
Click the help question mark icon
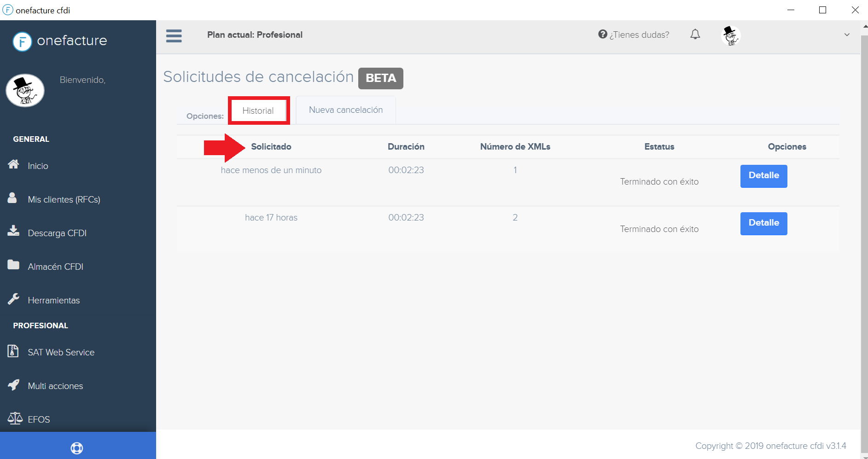602,35
